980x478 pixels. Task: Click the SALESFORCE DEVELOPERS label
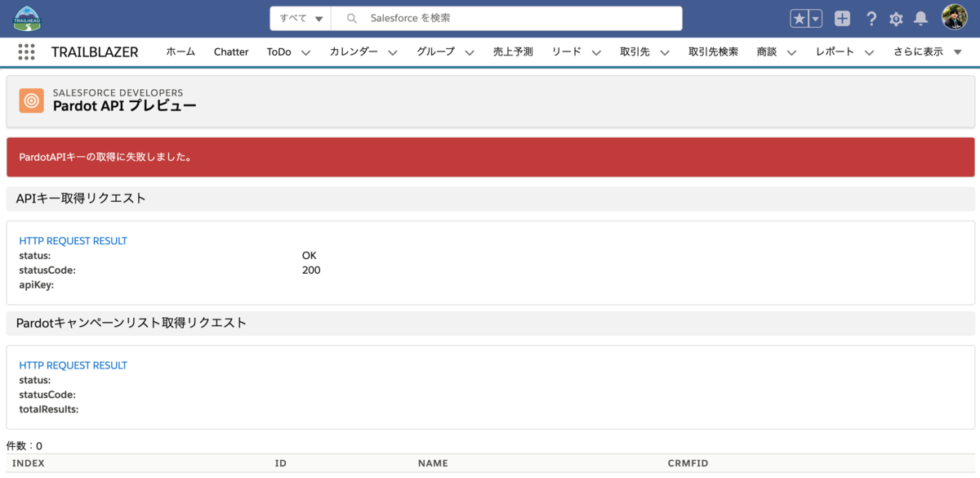(118, 92)
